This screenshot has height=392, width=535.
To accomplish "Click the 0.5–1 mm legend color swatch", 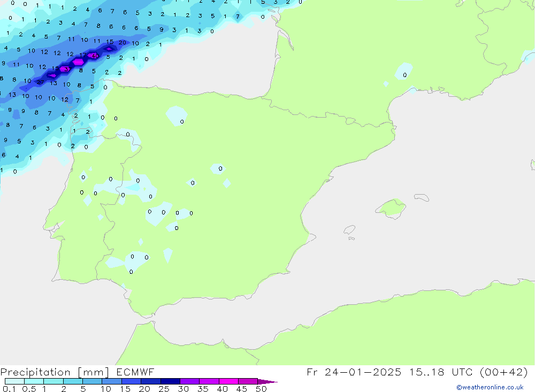I will coord(34,381).
